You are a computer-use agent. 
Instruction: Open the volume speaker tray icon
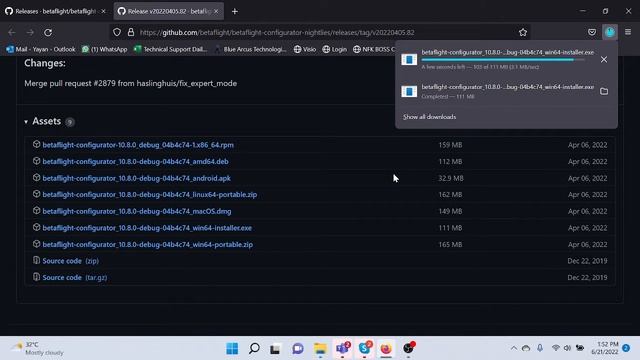567,348
